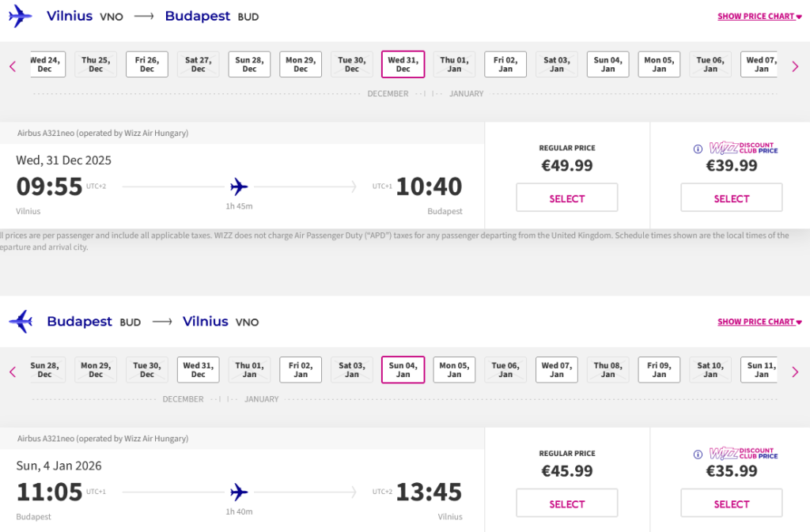Viewport: 810px width, 532px height.
Task: Expand return Show Price Chart
Action: coord(759,322)
